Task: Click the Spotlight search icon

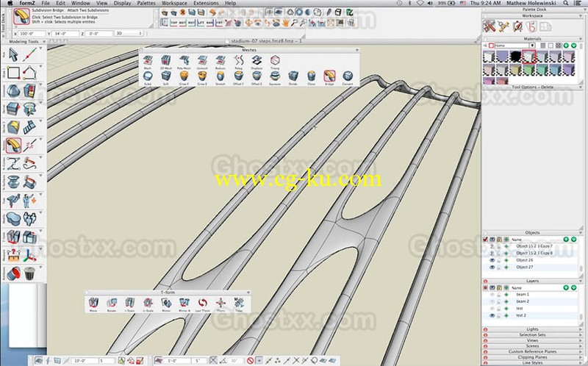Action: tap(565, 3)
